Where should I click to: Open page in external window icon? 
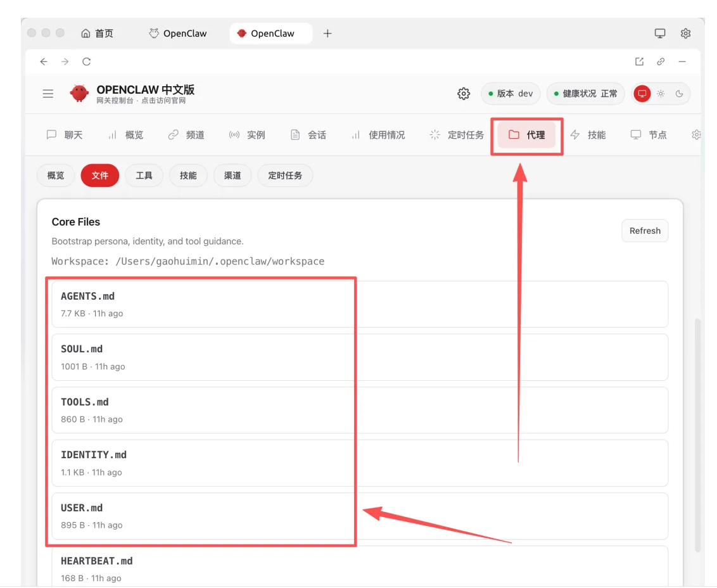tap(639, 61)
